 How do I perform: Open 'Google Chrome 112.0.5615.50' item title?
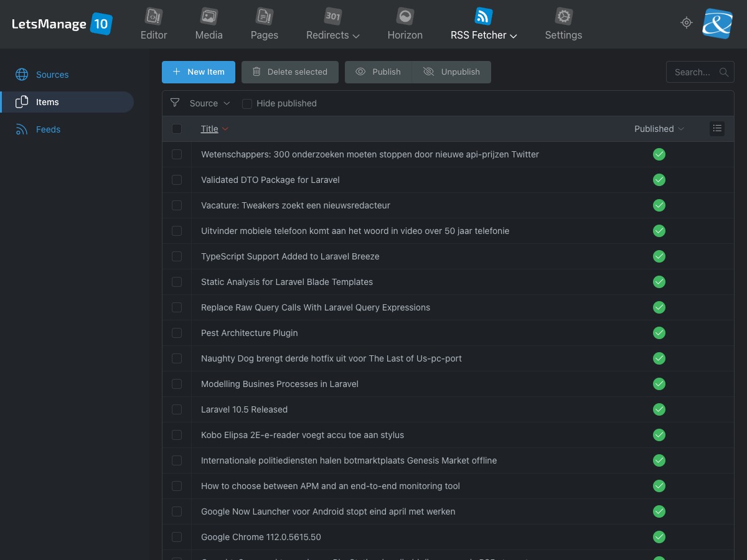(261, 537)
